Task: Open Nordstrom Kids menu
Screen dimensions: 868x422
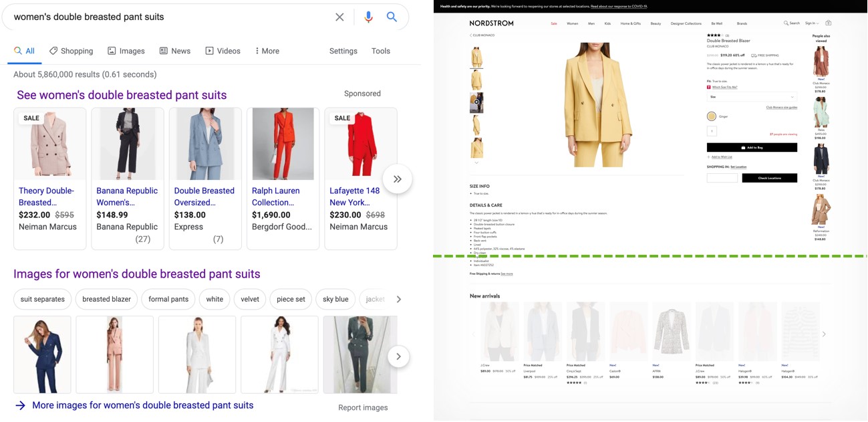Action: tap(608, 23)
